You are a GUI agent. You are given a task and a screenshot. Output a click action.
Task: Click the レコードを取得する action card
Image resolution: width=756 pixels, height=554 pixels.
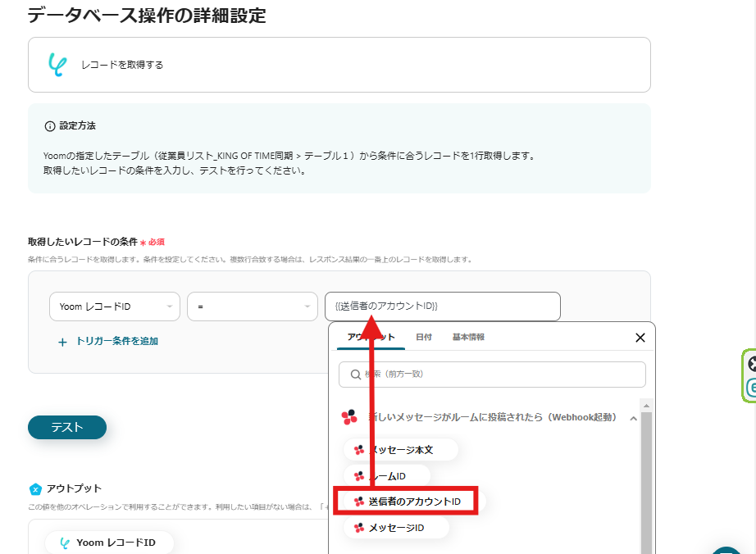[x=339, y=65]
